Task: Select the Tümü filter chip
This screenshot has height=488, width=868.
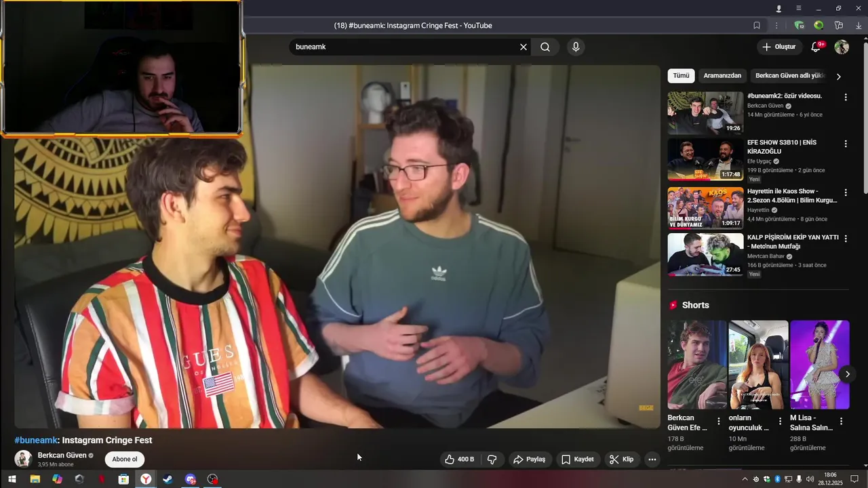Action: point(681,76)
